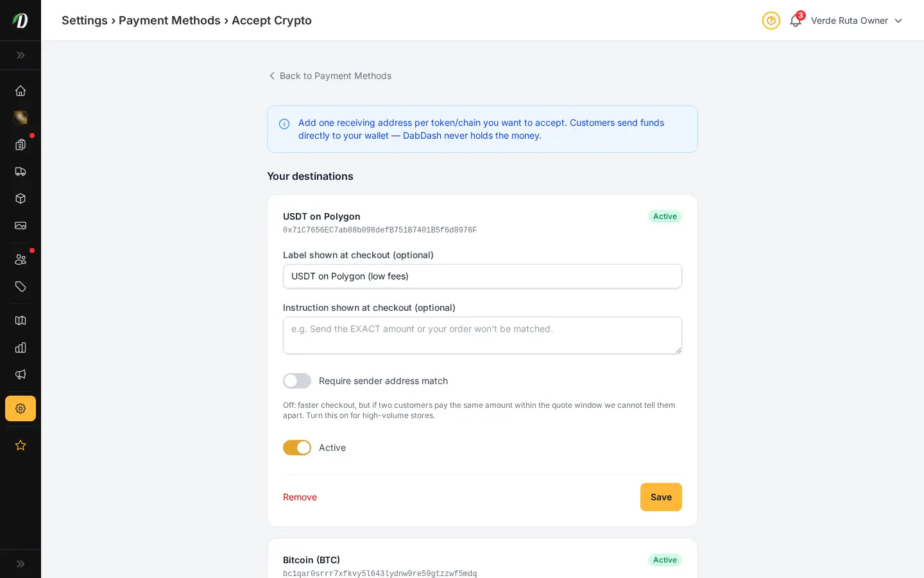Click the Active badge on USDT card
924x578 pixels.
pyautogui.click(x=665, y=216)
